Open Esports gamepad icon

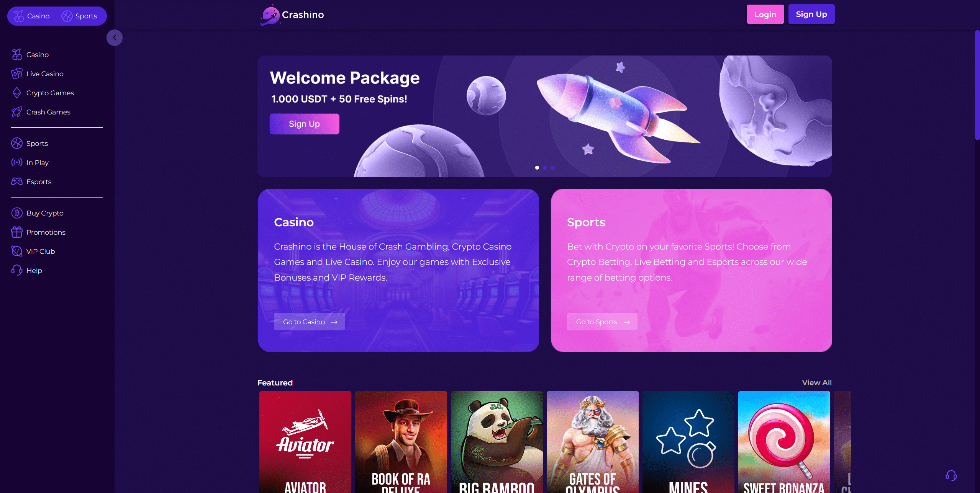pyautogui.click(x=17, y=181)
